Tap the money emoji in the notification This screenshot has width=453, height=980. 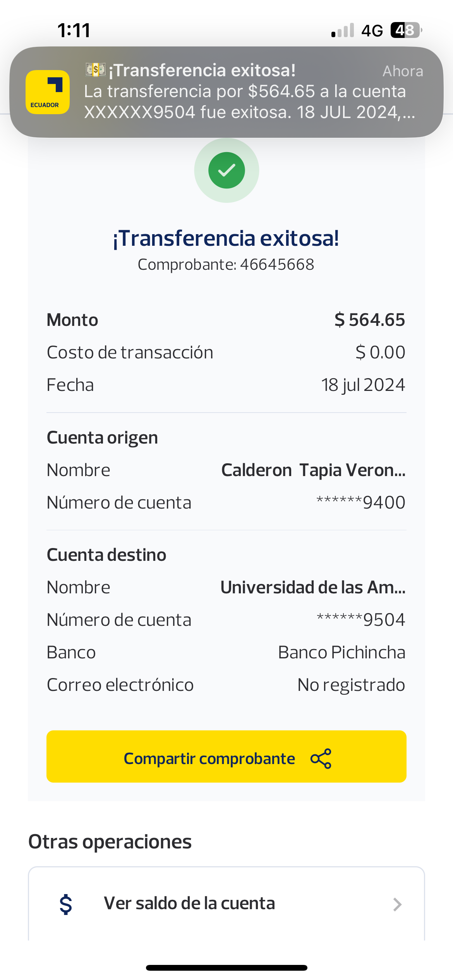click(x=95, y=70)
